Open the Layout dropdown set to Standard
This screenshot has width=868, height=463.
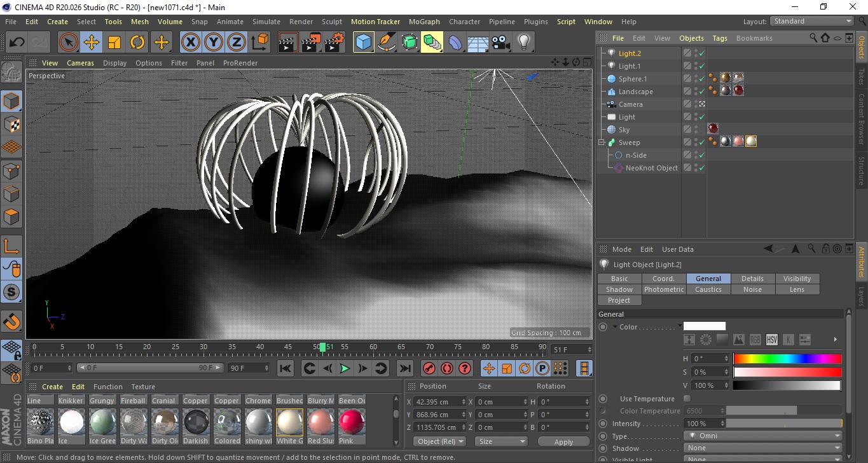click(812, 21)
